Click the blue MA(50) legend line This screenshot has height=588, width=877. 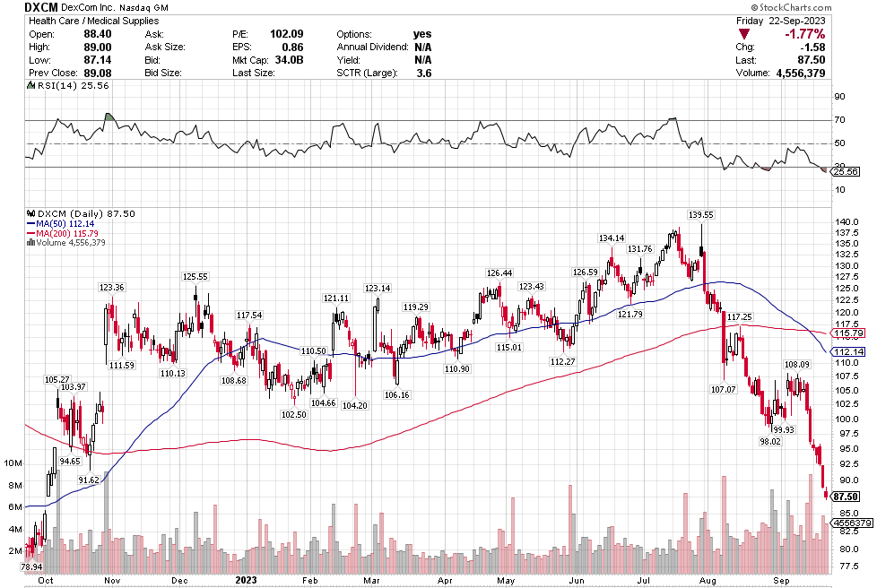tap(31, 223)
